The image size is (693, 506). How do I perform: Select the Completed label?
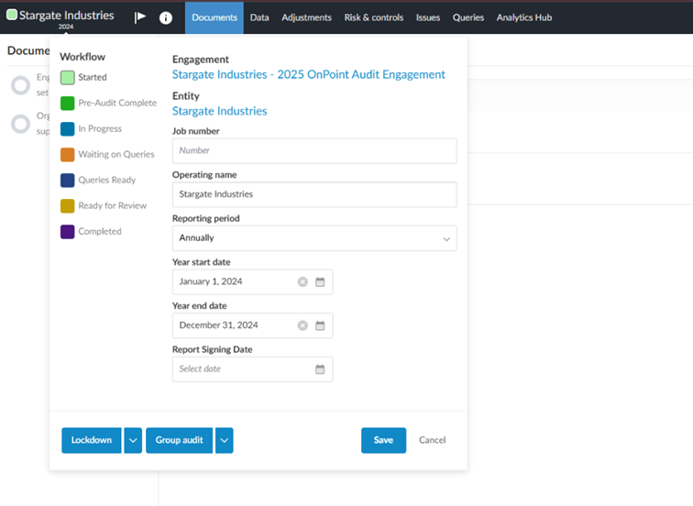point(99,231)
